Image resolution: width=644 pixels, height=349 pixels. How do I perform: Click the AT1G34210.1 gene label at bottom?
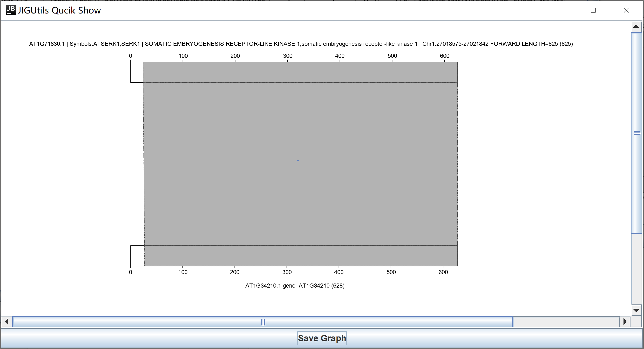click(295, 286)
